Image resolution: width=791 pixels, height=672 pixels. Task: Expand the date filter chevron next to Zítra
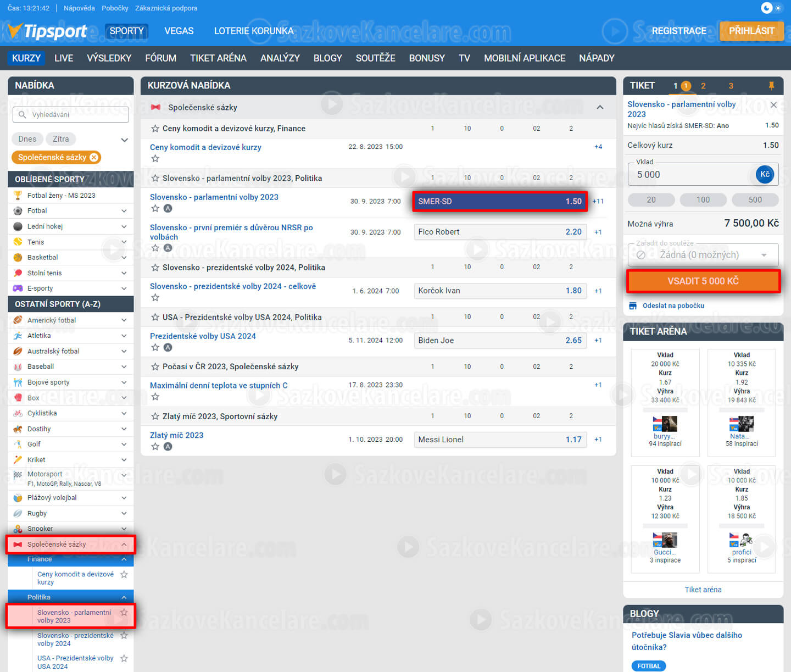(125, 140)
